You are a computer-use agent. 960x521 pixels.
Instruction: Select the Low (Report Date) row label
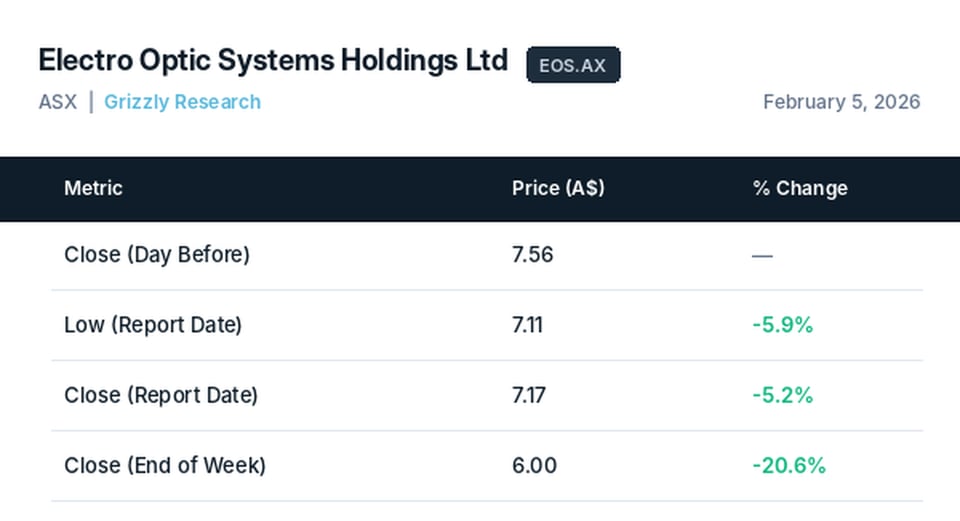[153, 325]
